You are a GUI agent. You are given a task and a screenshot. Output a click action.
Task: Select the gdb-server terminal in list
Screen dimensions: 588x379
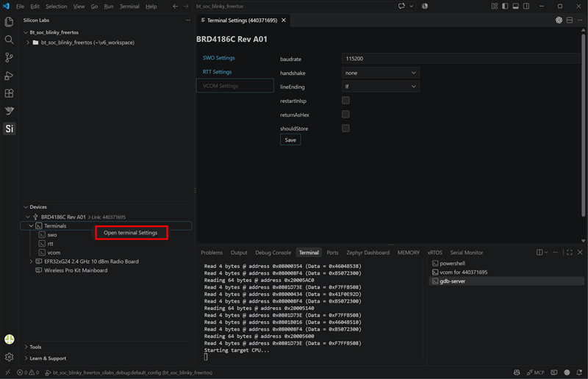[x=506, y=281]
